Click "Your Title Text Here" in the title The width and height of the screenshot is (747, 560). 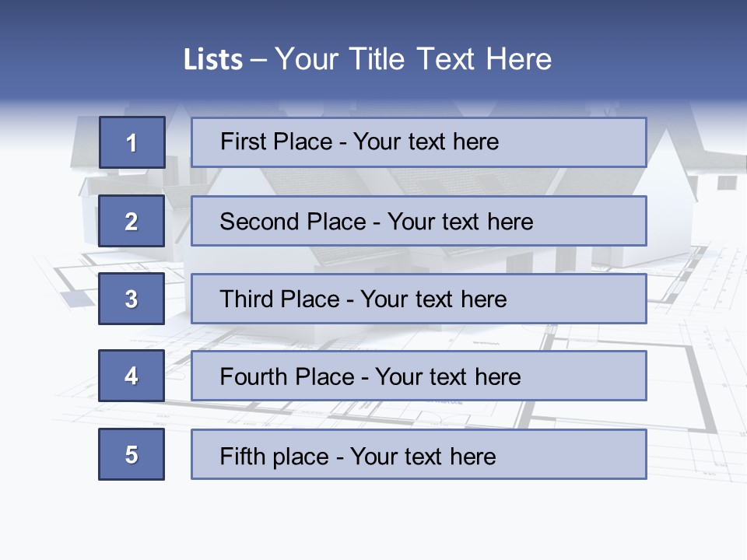[413, 59]
